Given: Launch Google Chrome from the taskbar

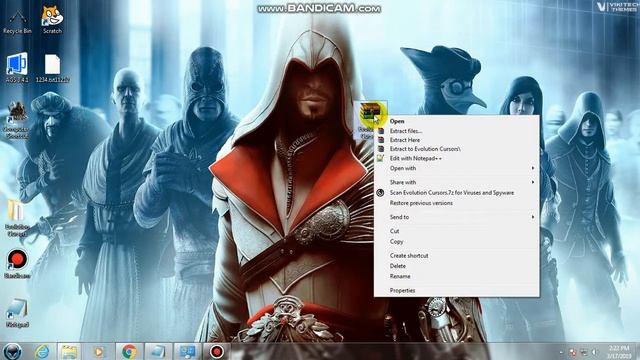Looking at the screenshot, I should (x=129, y=351).
